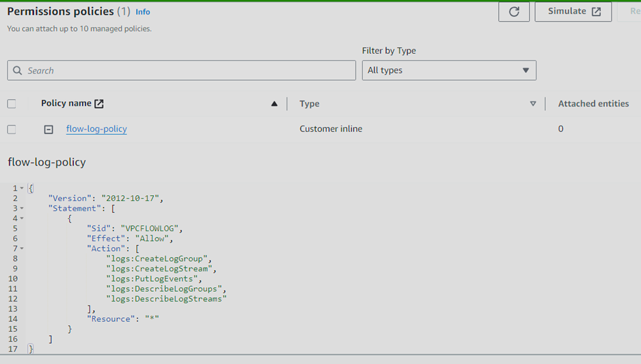This screenshot has width=641, height=364.
Task: Sort by Policy name ascending arrow
Action: [274, 104]
